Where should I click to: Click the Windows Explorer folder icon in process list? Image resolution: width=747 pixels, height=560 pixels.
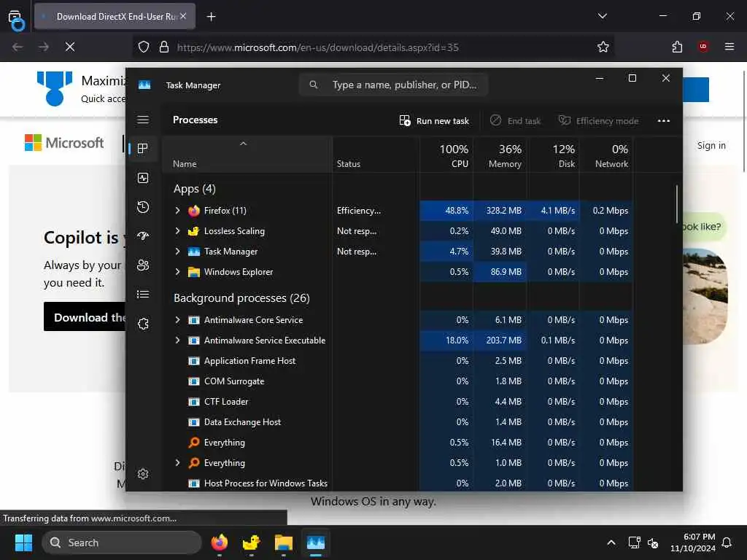click(x=194, y=272)
